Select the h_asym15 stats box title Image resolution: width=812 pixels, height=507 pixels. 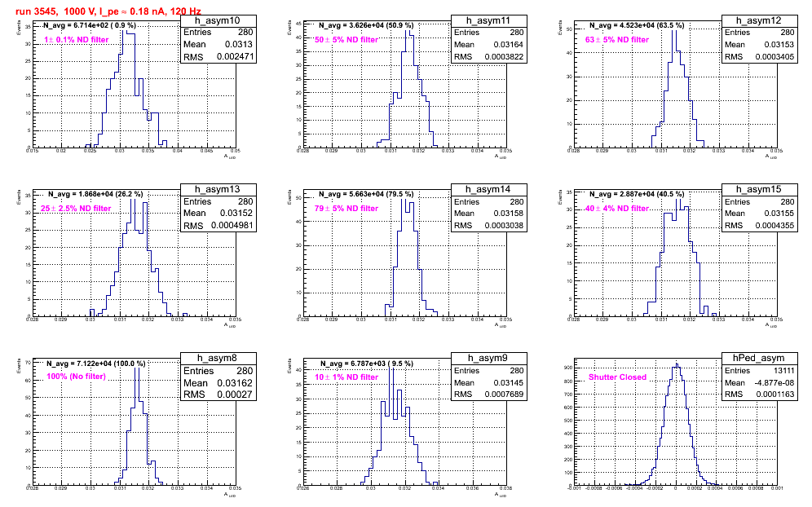click(x=759, y=190)
